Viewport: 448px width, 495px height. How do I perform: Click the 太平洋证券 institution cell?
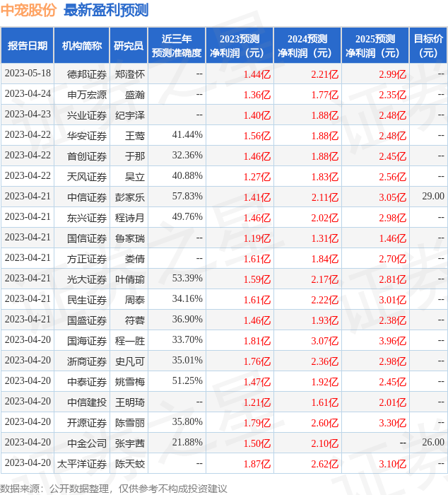tap(82, 465)
